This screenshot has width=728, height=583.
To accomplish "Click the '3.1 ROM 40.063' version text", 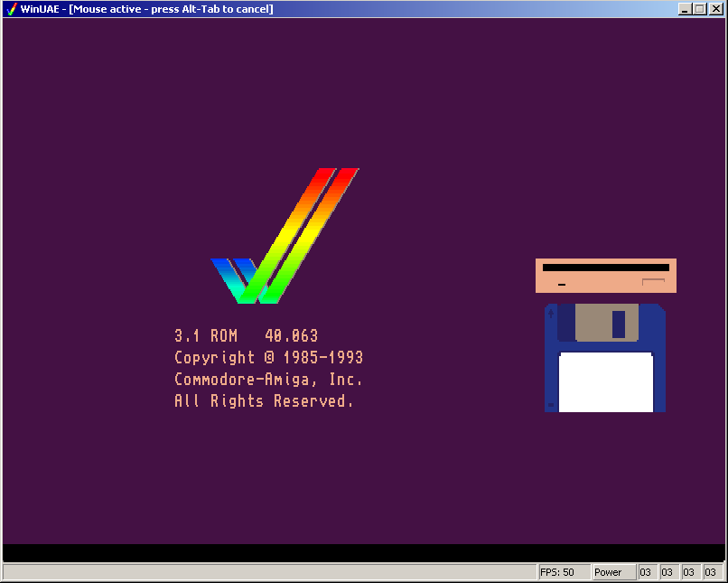I will click(x=246, y=336).
